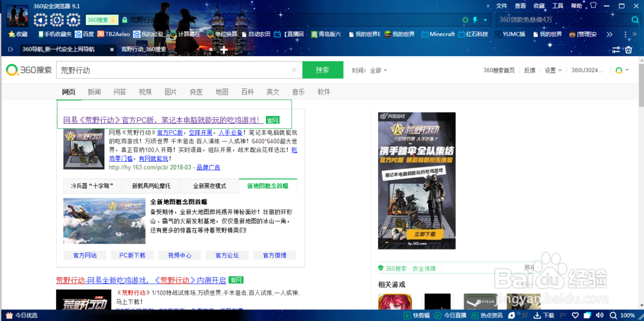Open the 网易《荒野行动》官方PC版 result link
The width and height of the screenshot is (644, 321).
click(163, 120)
